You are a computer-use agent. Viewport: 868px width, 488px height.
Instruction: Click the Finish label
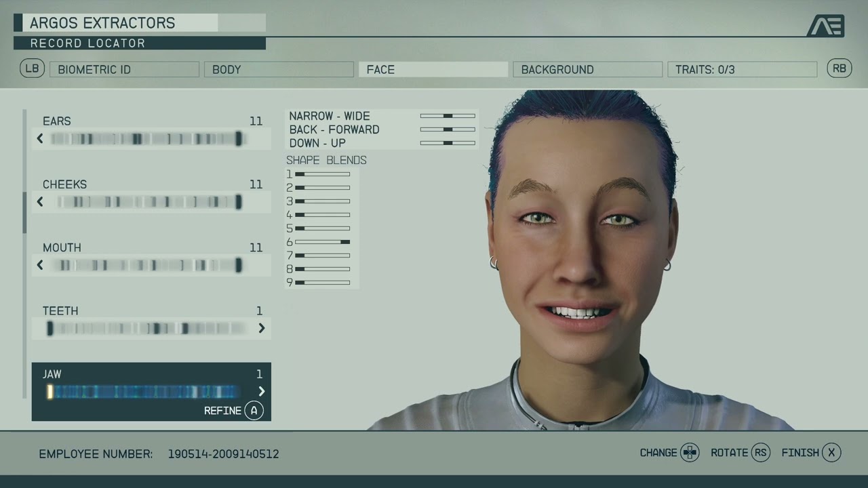point(800,453)
